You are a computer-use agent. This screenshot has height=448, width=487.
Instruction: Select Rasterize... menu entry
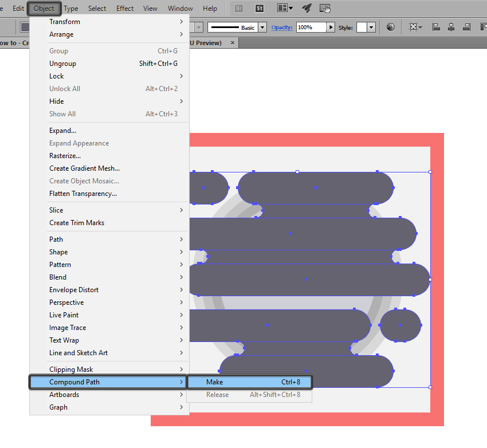click(x=109, y=156)
